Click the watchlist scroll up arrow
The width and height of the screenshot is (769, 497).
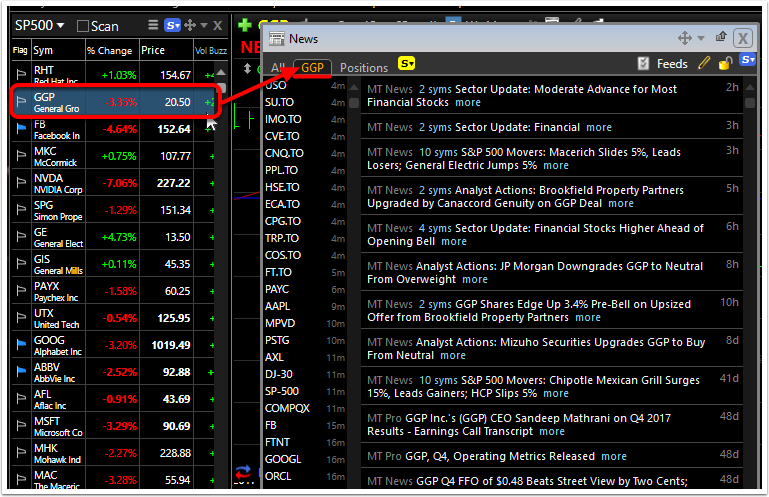point(221,73)
